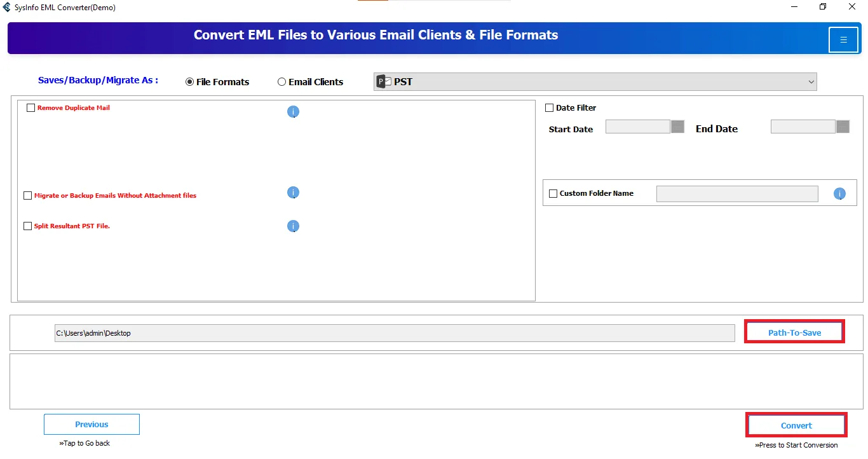Select the Email Clients radio button
Viewport: 868px width, 459px height.
(281, 82)
